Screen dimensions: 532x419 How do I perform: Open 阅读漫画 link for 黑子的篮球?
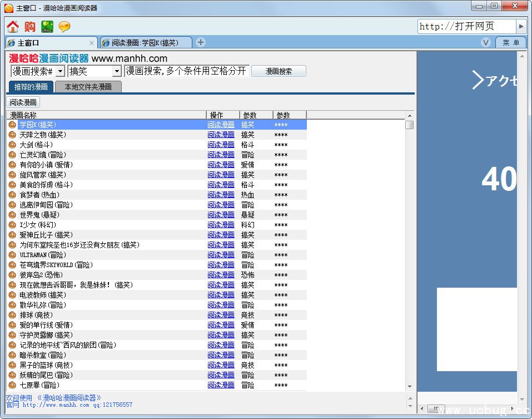tap(221, 366)
